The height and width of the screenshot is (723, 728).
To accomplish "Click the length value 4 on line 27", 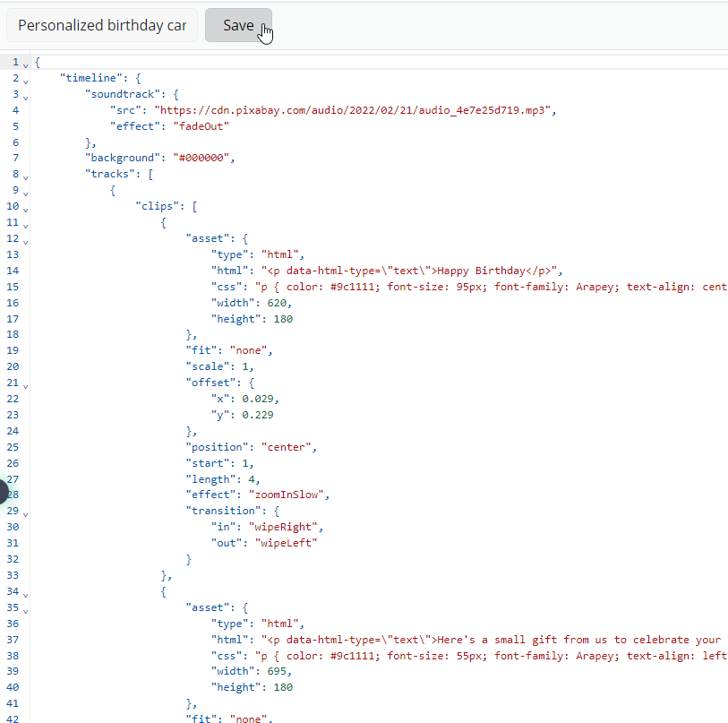I will pyautogui.click(x=252, y=479).
